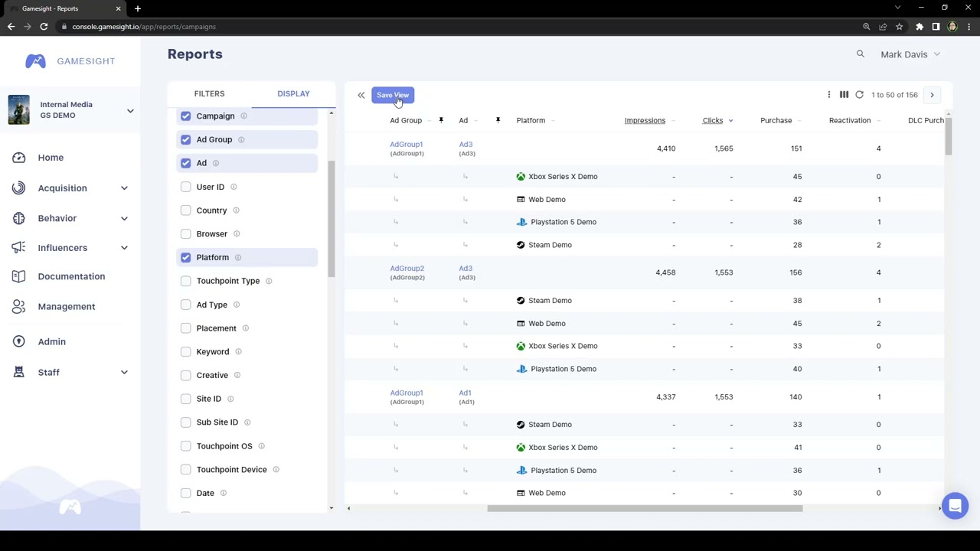980x551 pixels.
Task: Click the Behavior sidebar icon
Action: (18, 218)
